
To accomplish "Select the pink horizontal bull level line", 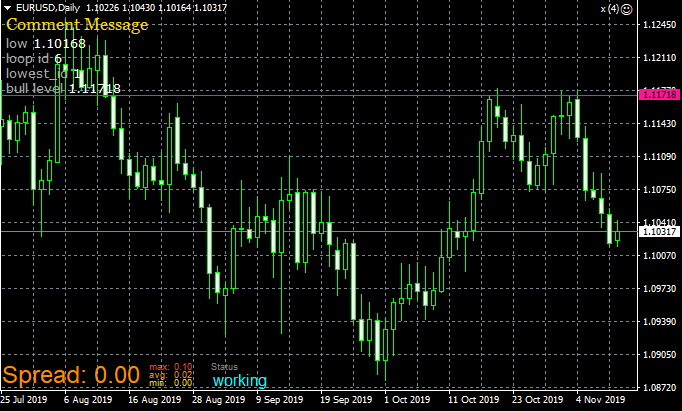I will 319,95.
